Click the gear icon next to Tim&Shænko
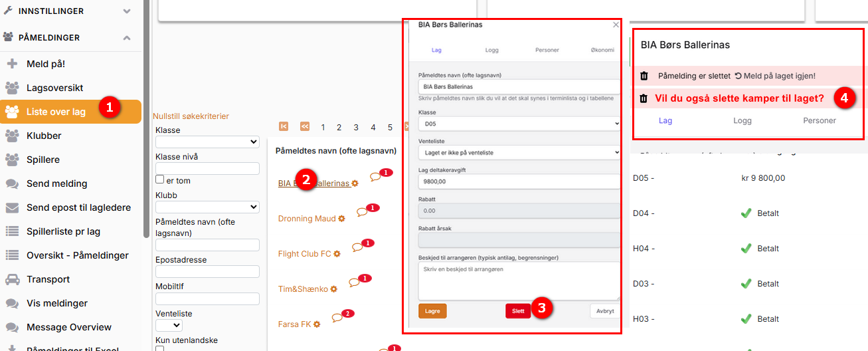The image size is (868, 351). pyautogui.click(x=334, y=289)
